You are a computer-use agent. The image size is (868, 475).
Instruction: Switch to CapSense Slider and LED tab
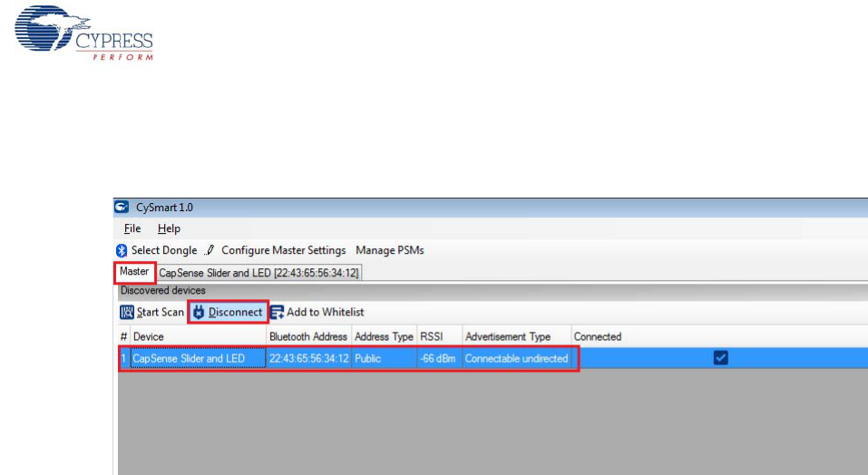tap(258, 273)
